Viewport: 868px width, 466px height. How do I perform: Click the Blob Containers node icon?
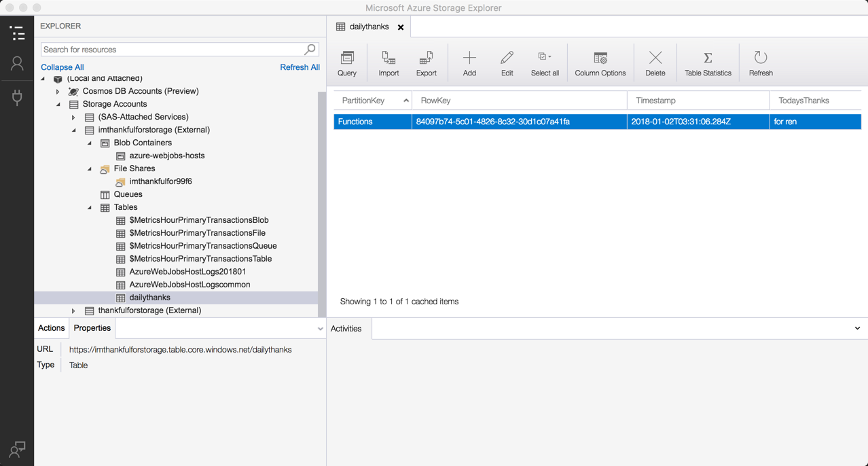pos(105,143)
